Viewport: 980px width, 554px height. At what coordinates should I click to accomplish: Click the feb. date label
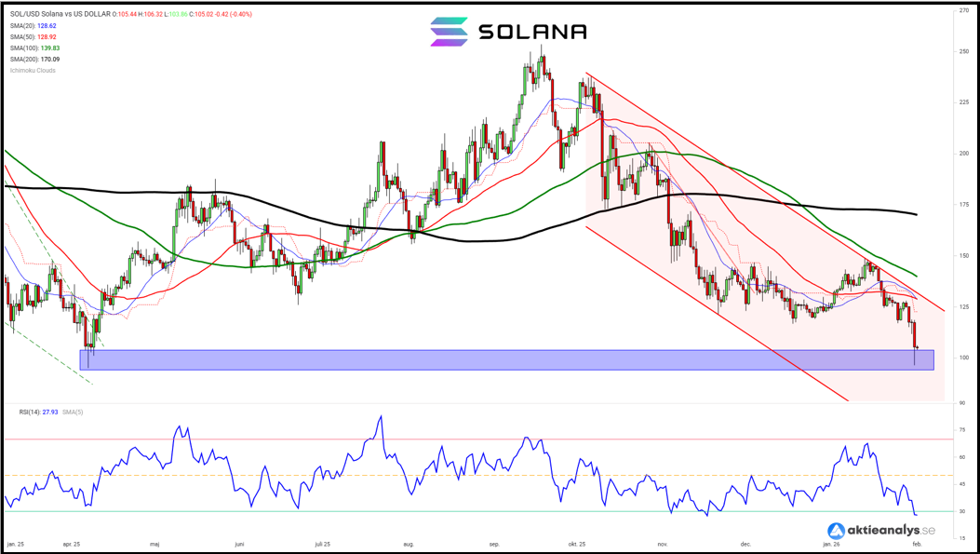pos(917,544)
